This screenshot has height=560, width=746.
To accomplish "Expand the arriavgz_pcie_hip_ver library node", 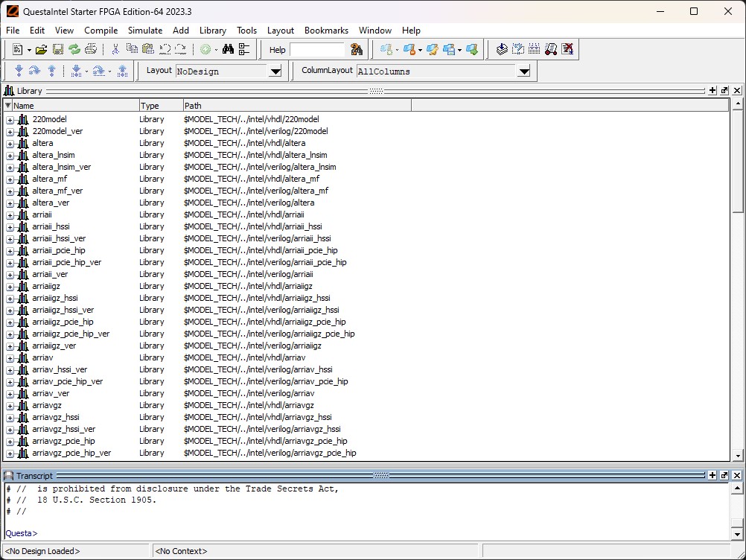I will tap(10, 454).
